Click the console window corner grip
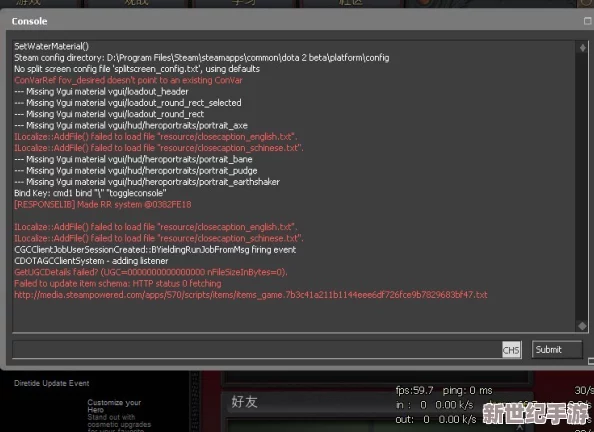The image size is (594, 432). pyautogui.click(x=591, y=362)
